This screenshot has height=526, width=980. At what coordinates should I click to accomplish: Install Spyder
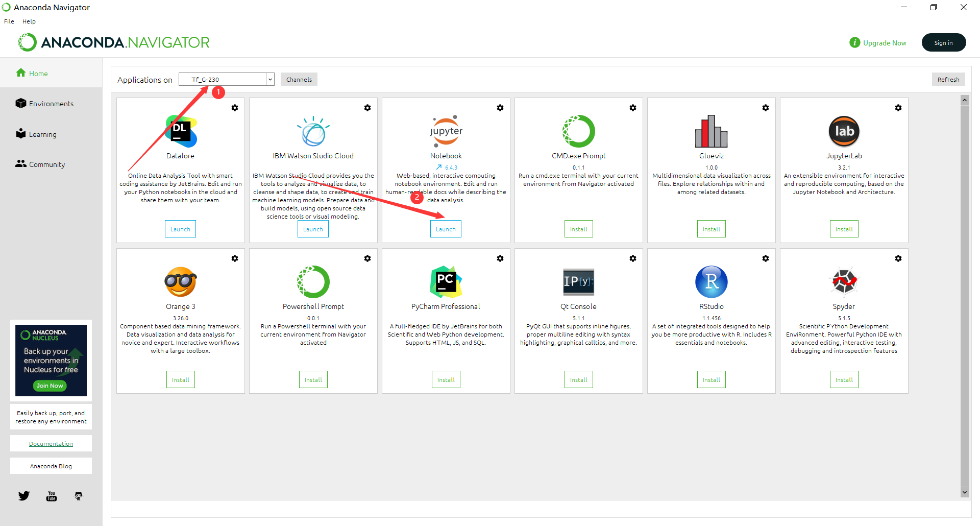tap(844, 379)
